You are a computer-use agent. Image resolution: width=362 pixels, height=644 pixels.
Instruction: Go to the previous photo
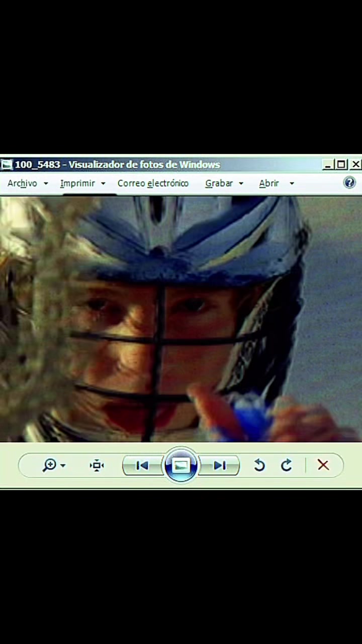pyautogui.click(x=142, y=465)
